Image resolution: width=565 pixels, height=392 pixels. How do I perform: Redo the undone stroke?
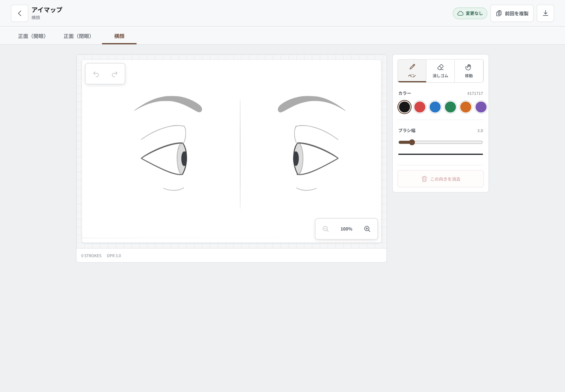[x=115, y=74]
